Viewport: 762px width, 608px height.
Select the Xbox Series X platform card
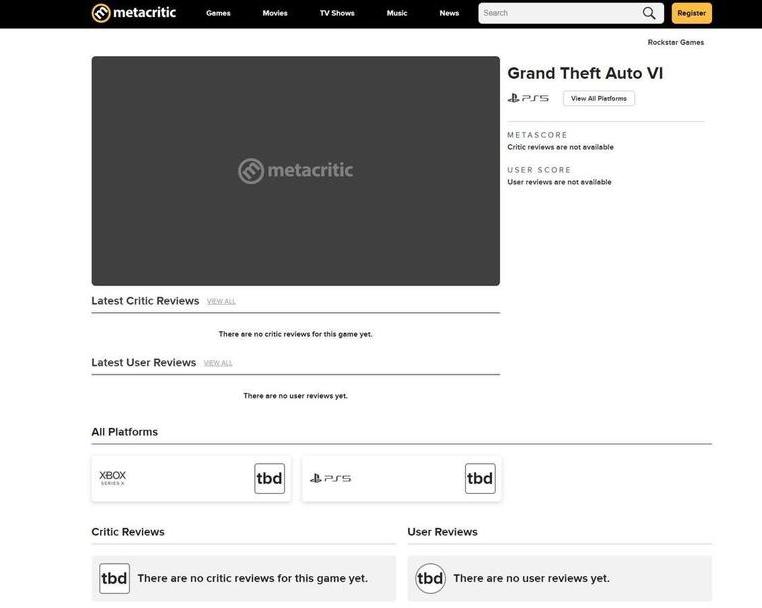191,478
